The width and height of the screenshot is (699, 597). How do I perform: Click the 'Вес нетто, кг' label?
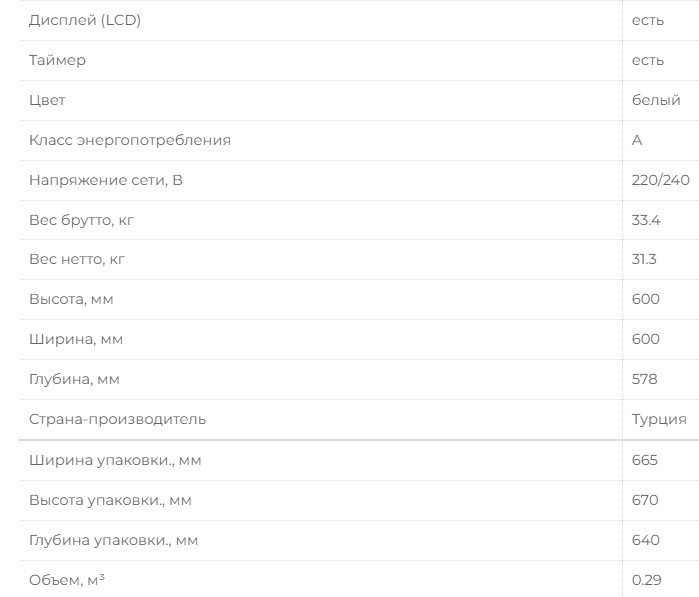78,260
